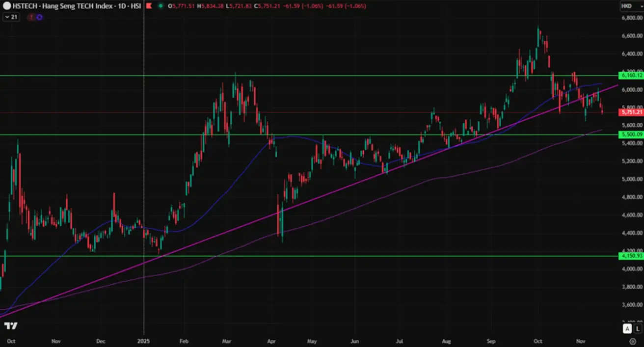The width and height of the screenshot is (644, 347).
Task: Click the red current price label 5,751.21
Action: 631,112
